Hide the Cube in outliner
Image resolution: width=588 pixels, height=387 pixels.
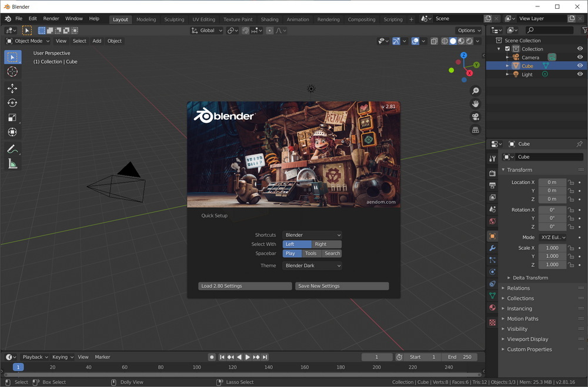click(x=580, y=66)
